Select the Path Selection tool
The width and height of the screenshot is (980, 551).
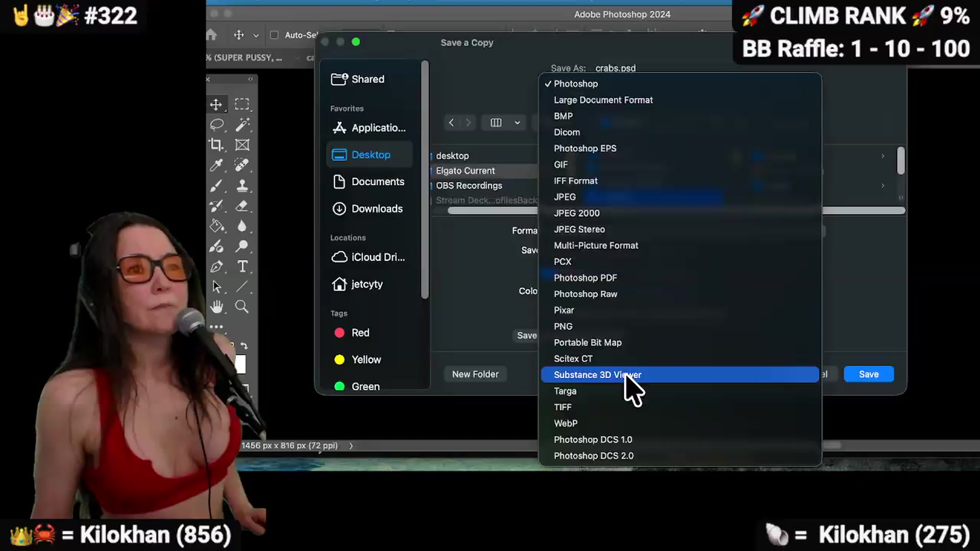[216, 287]
